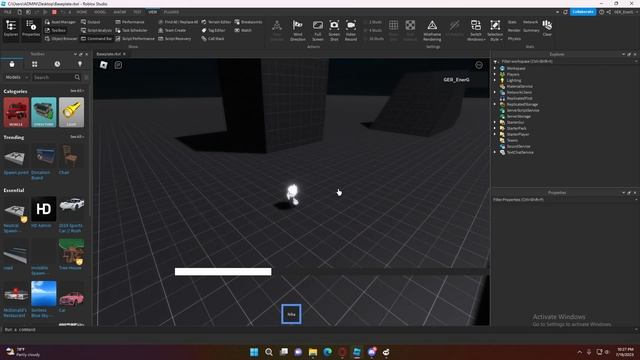Viewport: 640px width, 360px height.
Task: Click See All next to Trending
Action: (x=77, y=137)
